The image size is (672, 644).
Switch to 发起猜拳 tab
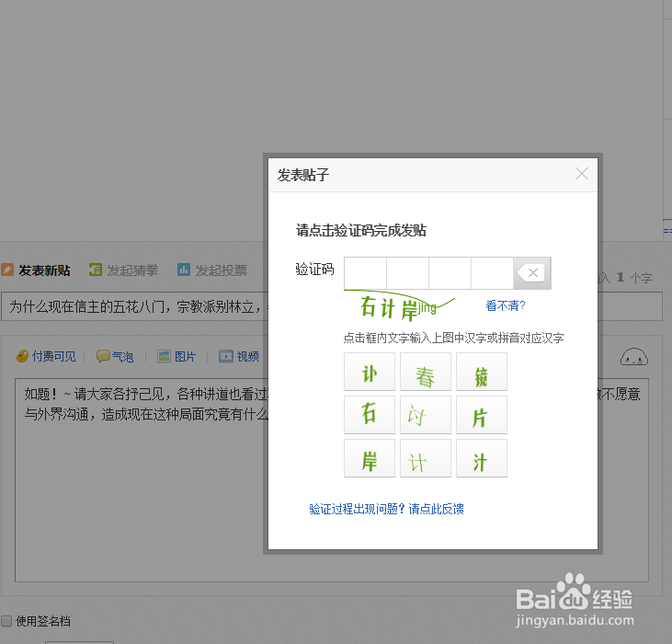pyautogui.click(x=132, y=270)
